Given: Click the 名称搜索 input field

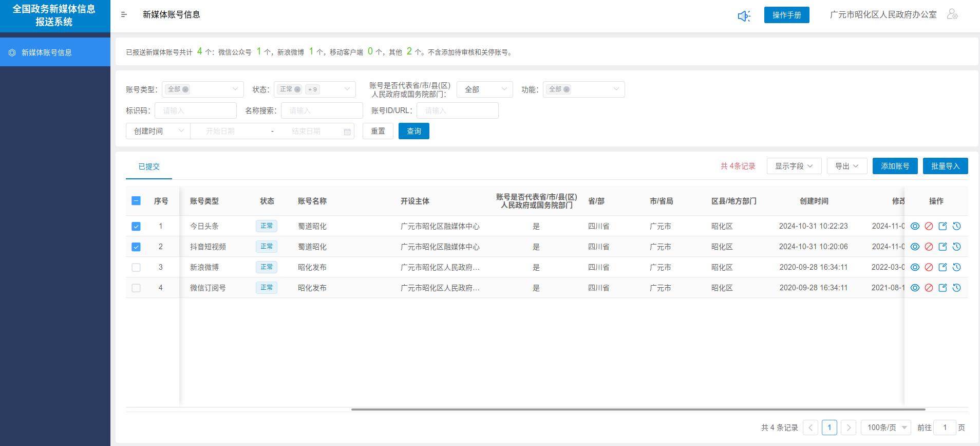Looking at the screenshot, I should point(322,110).
